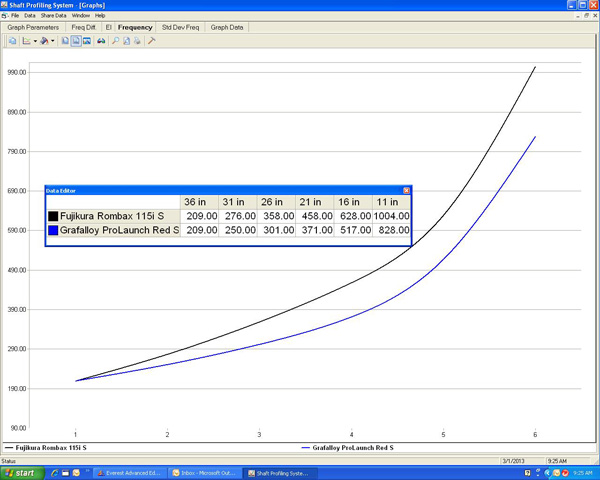Select the 628.00 cell
The width and height of the screenshot is (600, 480).
pyautogui.click(x=353, y=216)
